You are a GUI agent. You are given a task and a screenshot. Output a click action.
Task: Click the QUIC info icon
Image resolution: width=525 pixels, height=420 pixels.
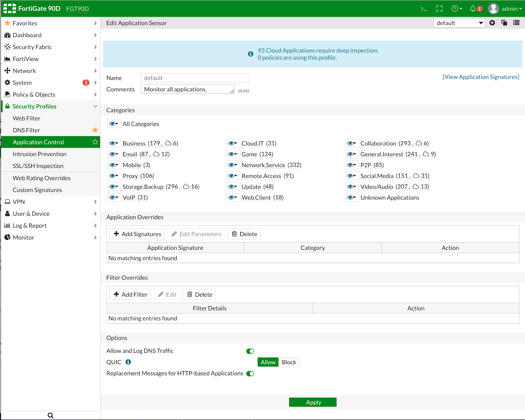128,362
